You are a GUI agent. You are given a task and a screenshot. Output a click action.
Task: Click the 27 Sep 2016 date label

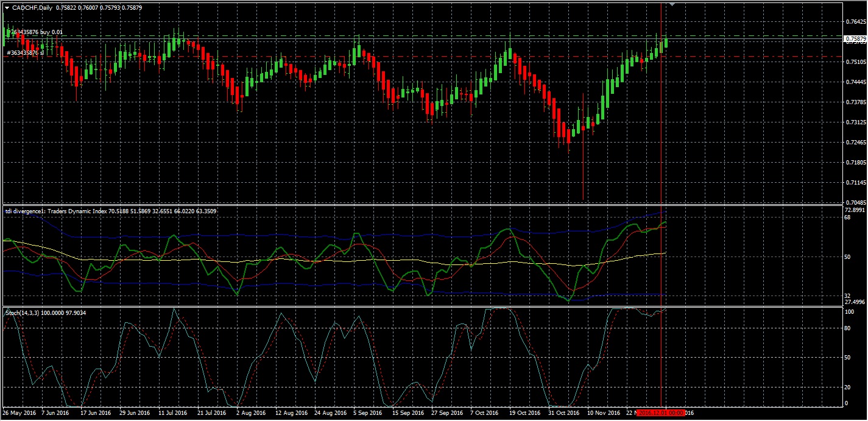[446, 413]
